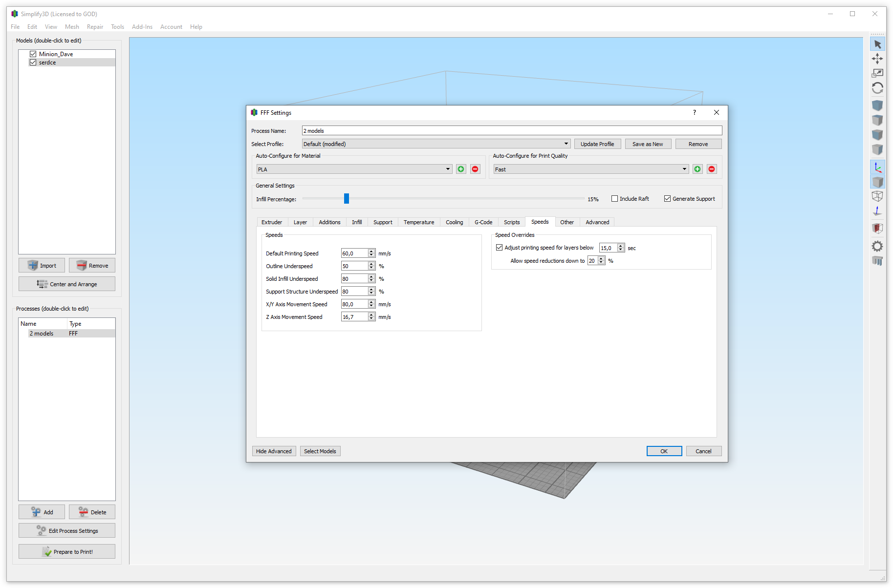Go to the G-Code tab
The height and width of the screenshot is (588, 893).
483,222
